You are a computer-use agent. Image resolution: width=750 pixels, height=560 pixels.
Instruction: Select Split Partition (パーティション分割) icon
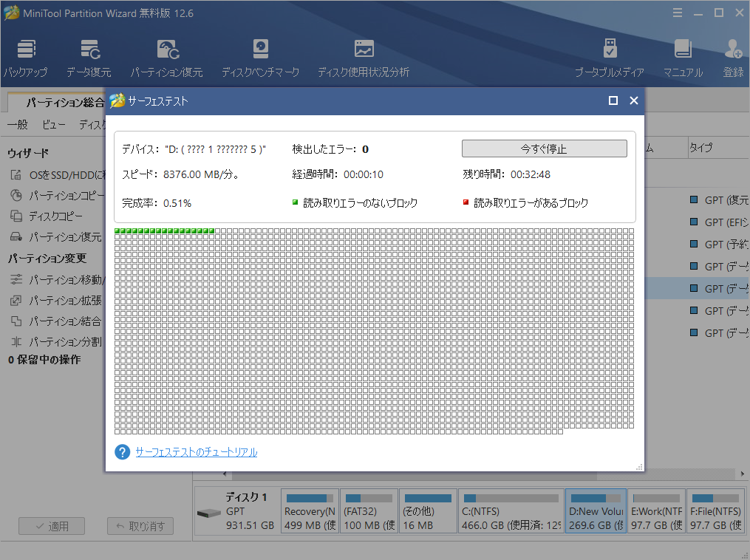(x=16, y=341)
